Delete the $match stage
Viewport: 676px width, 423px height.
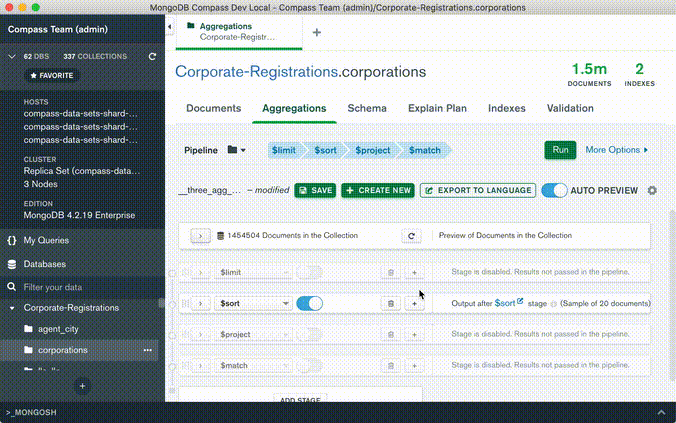391,366
